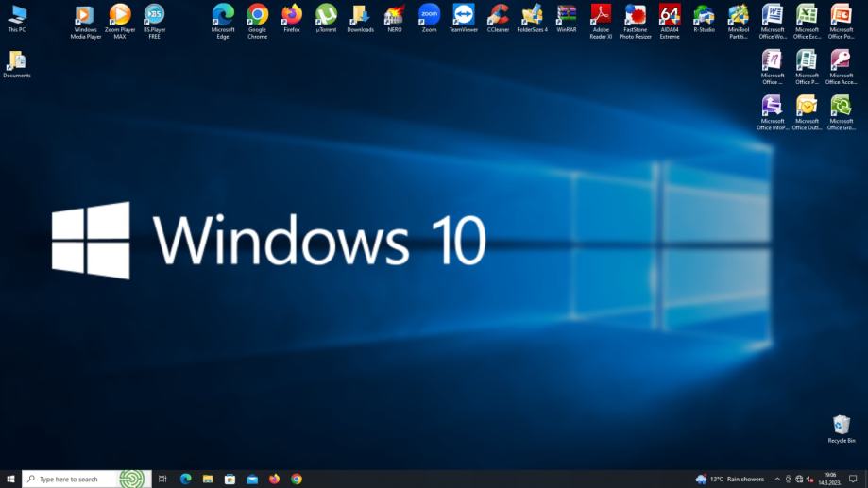Open network globe tray icon
Viewport: 868px width, 488px height.
[x=799, y=480]
